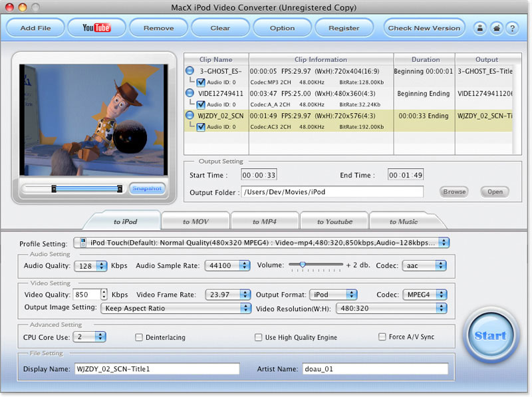This screenshot has width=532, height=397.
Task: Click the home icon button
Action: (x=496, y=28)
